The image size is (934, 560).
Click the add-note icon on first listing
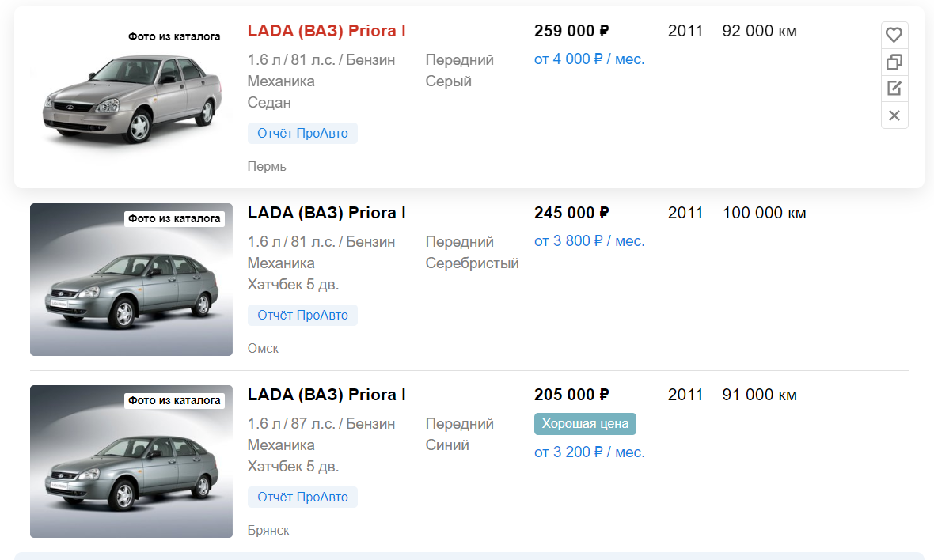coord(894,88)
